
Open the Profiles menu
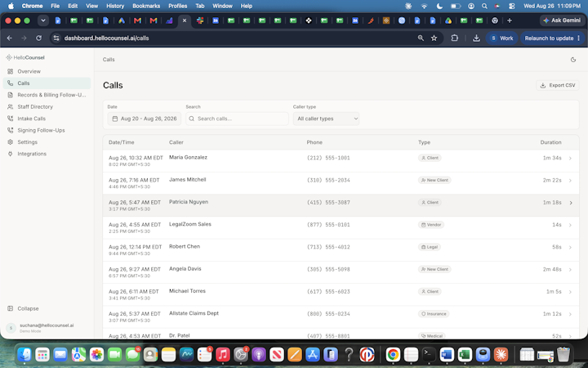tap(178, 6)
